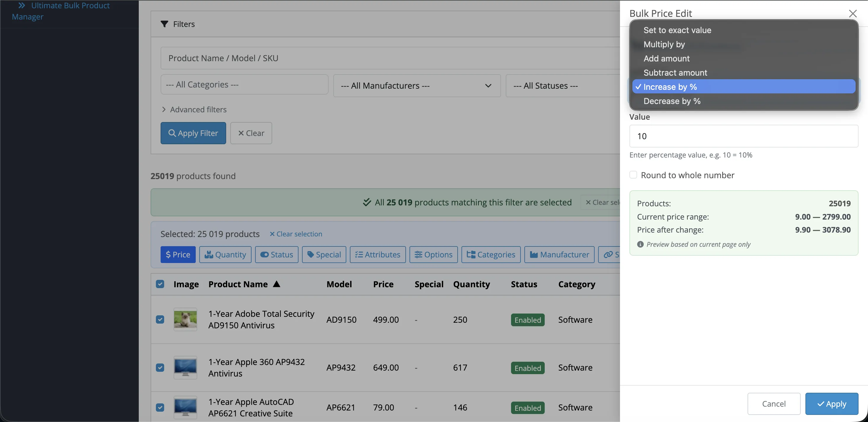The width and height of the screenshot is (868, 422).
Task: Open thumbnail of Adobe Total Security product
Action: click(185, 319)
